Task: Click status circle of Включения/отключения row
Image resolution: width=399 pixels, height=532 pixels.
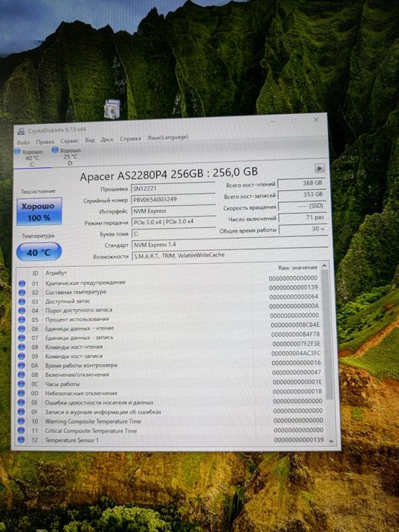Action: (21, 375)
